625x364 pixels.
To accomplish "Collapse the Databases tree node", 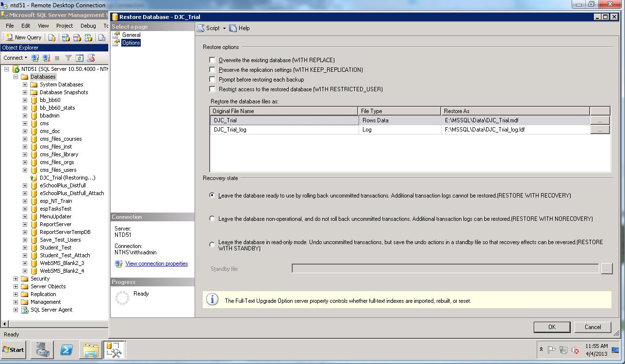I will (16, 77).
